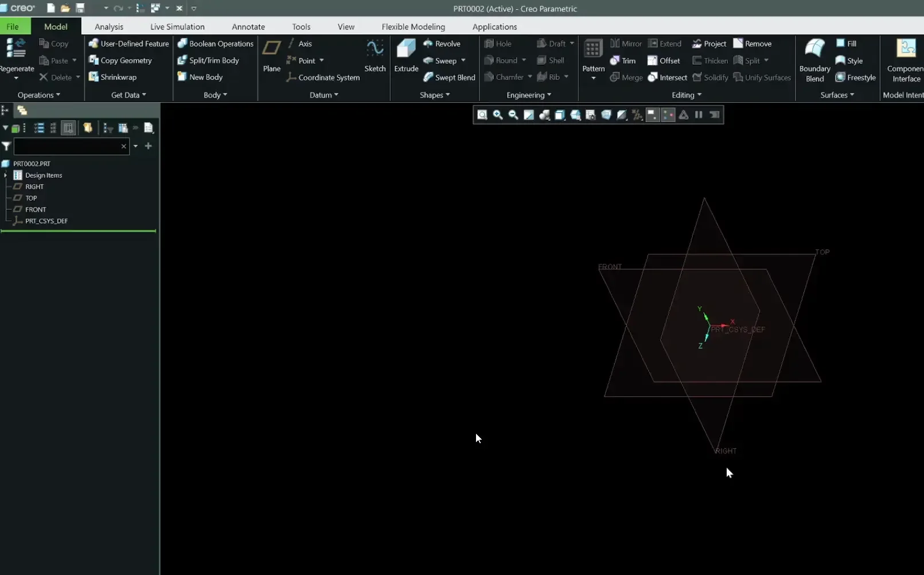
Task: Pause simulation in graphics toolbar
Action: tap(699, 115)
